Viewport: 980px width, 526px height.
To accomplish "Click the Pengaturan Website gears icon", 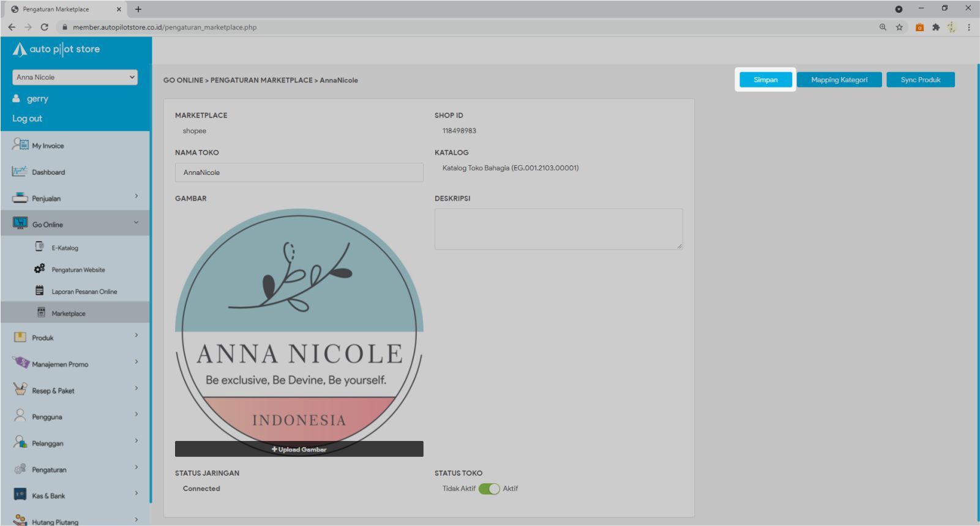I will pyautogui.click(x=40, y=269).
